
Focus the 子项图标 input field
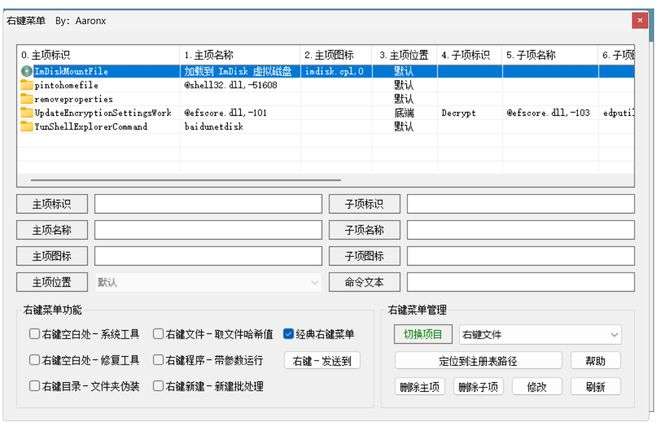pos(521,256)
